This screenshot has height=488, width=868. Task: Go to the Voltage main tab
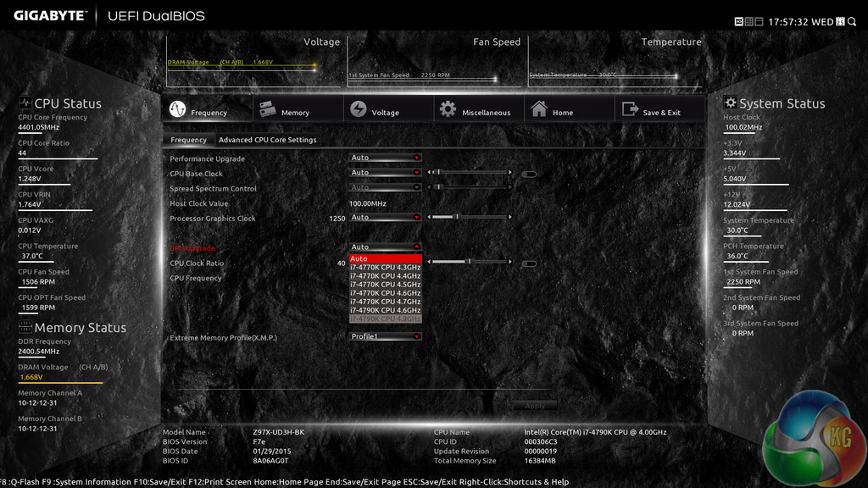[x=388, y=109]
